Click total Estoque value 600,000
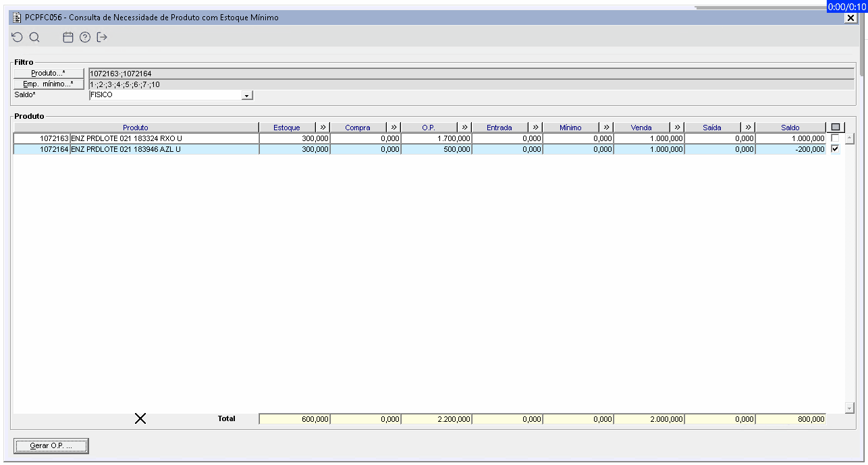 click(x=295, y=419)
